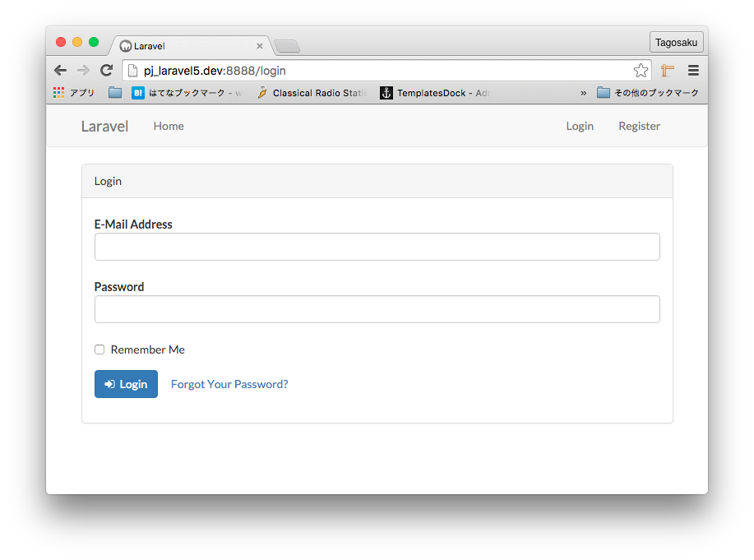Click the back navigation arrow
754x560 pixels.
click(x=60, y=70)
